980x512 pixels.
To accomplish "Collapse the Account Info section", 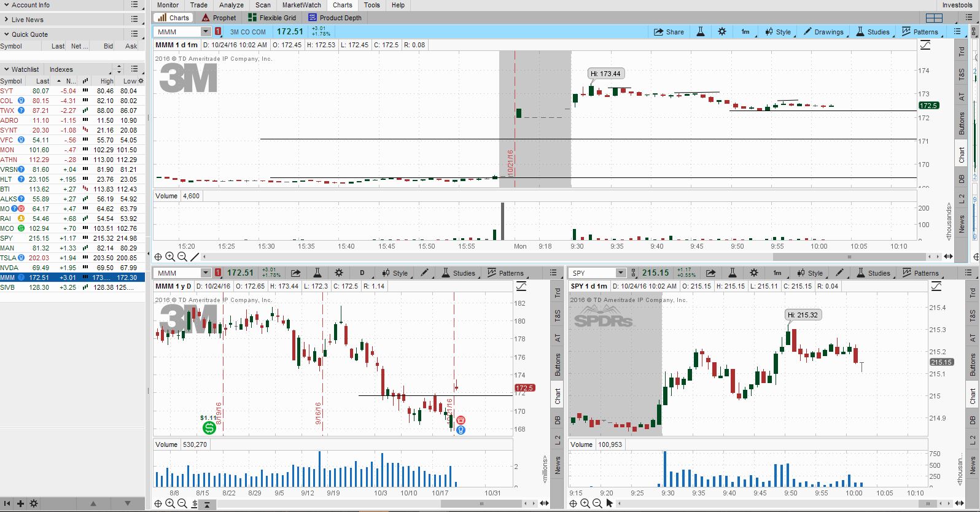I will tap(6, 5).
